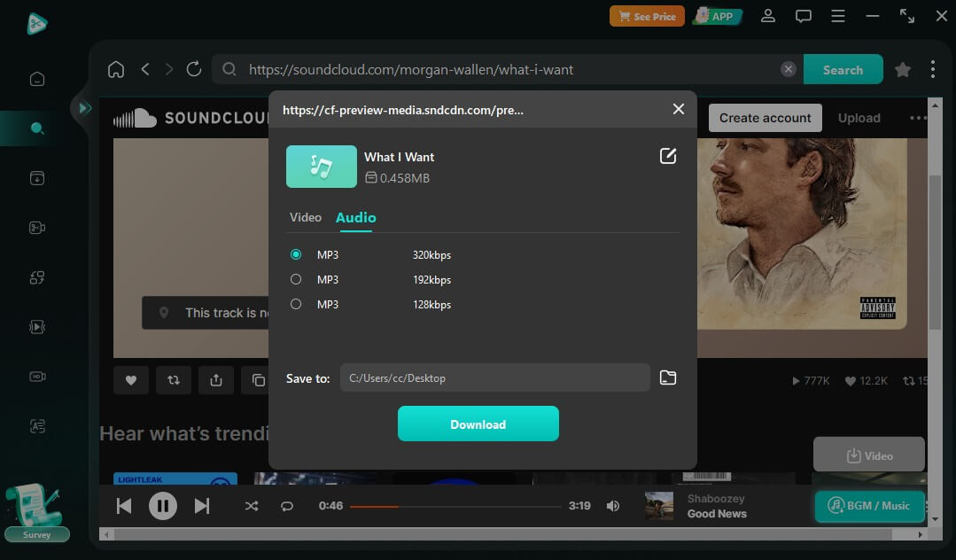Open the converter tool in the left sidebar
956x560 pixels.
click(37, 277)
